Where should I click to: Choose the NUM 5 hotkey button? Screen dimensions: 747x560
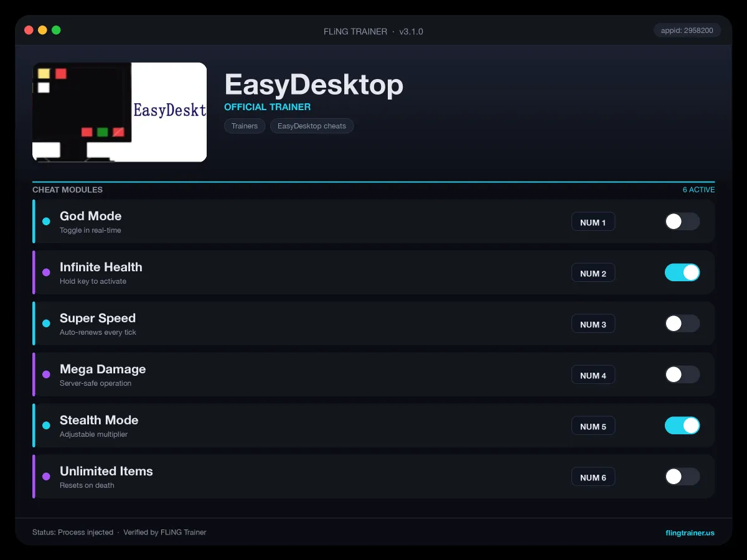tap(593, 426)
